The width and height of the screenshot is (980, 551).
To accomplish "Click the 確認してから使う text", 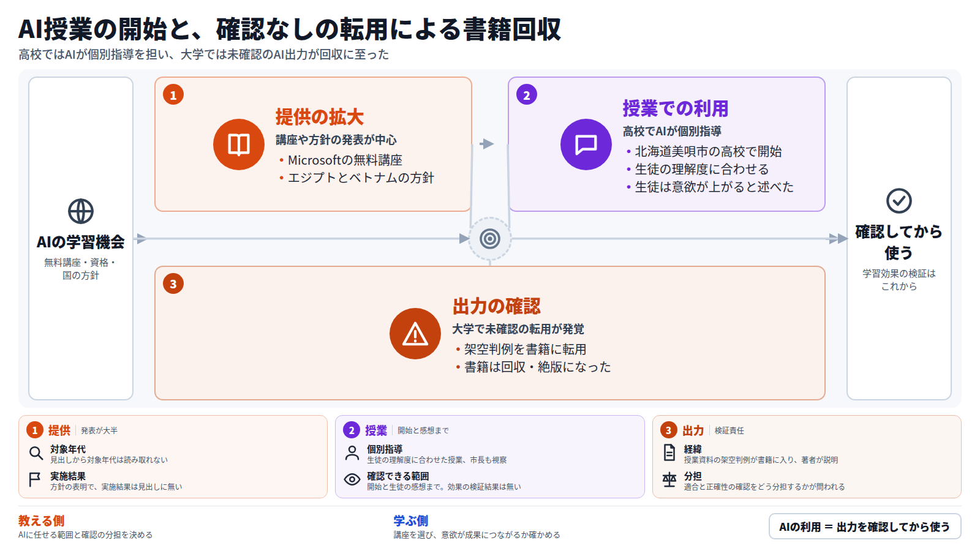I will [x=899, y=242].
